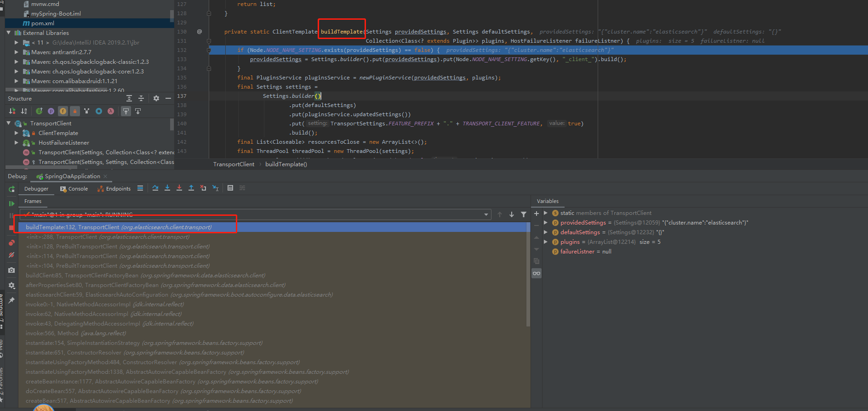Expand all in Structure panel

129,98
